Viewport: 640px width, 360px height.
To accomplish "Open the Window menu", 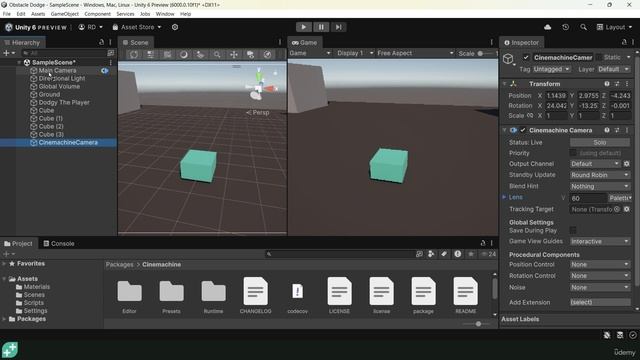I will point(165,14).
